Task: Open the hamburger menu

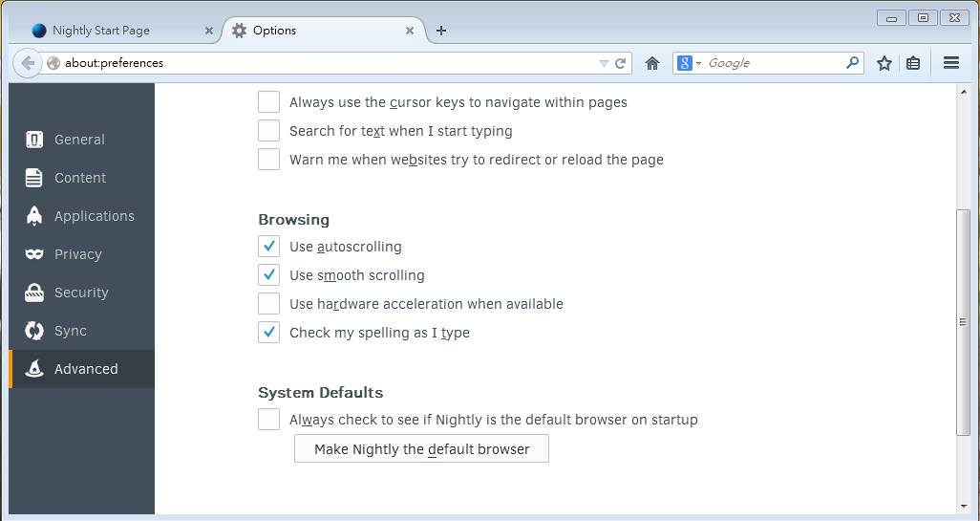Action: (x=950, y=63)
